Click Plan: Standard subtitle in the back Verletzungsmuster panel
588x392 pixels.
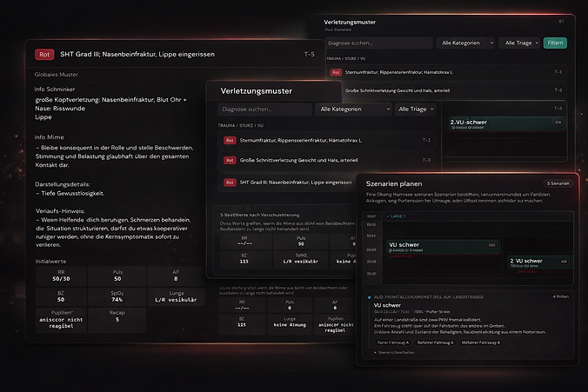tap(337, 30)
